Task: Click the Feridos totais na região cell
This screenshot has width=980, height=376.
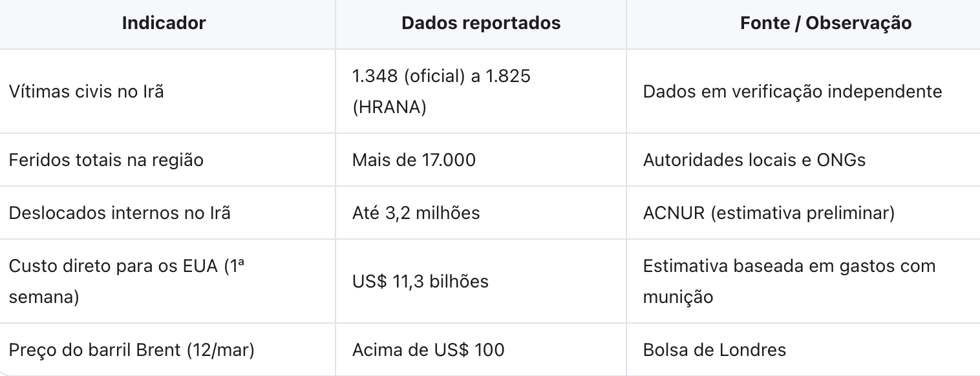Action: pos(106,160)
